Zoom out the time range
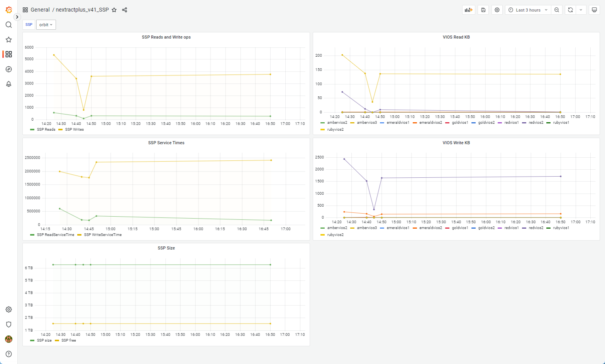Viewport: 605px width, 364px height. click(557, 10)
